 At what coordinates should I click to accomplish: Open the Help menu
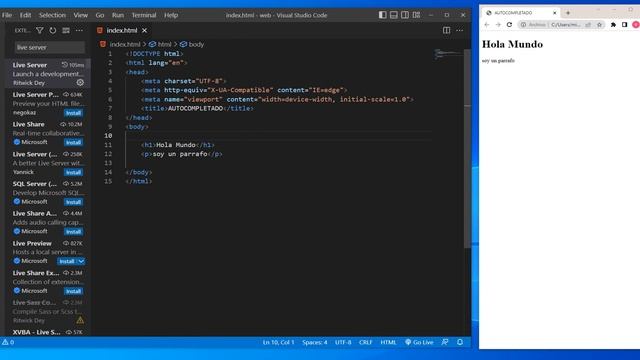click(x=171, y=15)
